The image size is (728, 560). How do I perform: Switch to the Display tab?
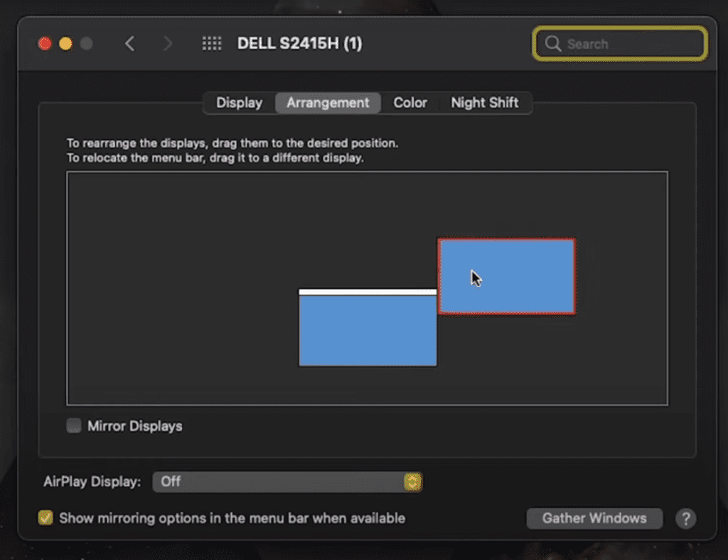pyautogui.click(x=239, y=102)
